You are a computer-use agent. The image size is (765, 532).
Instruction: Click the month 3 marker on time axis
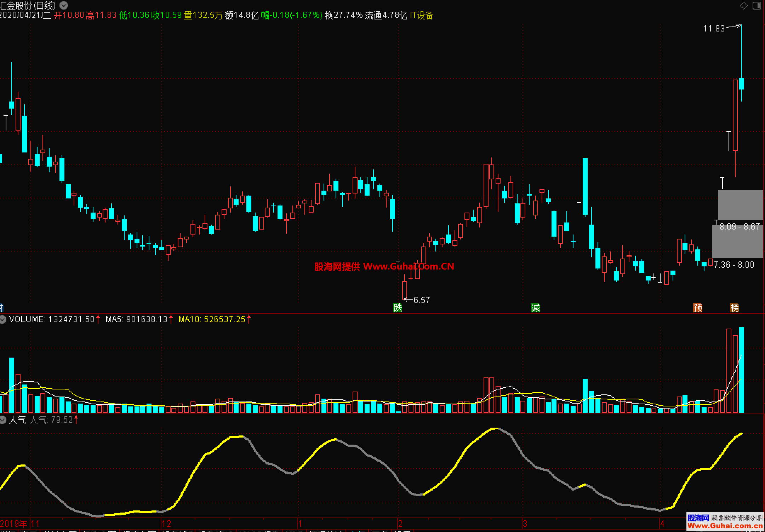525,524
